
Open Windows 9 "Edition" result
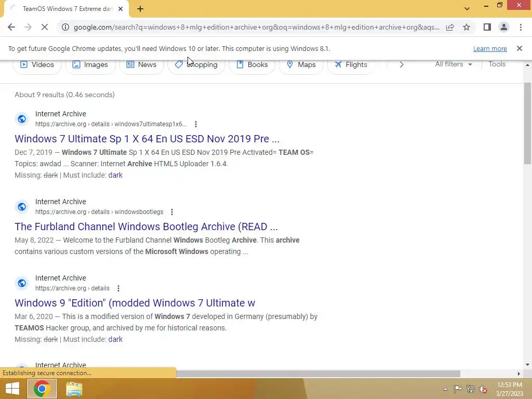(135, 303)
